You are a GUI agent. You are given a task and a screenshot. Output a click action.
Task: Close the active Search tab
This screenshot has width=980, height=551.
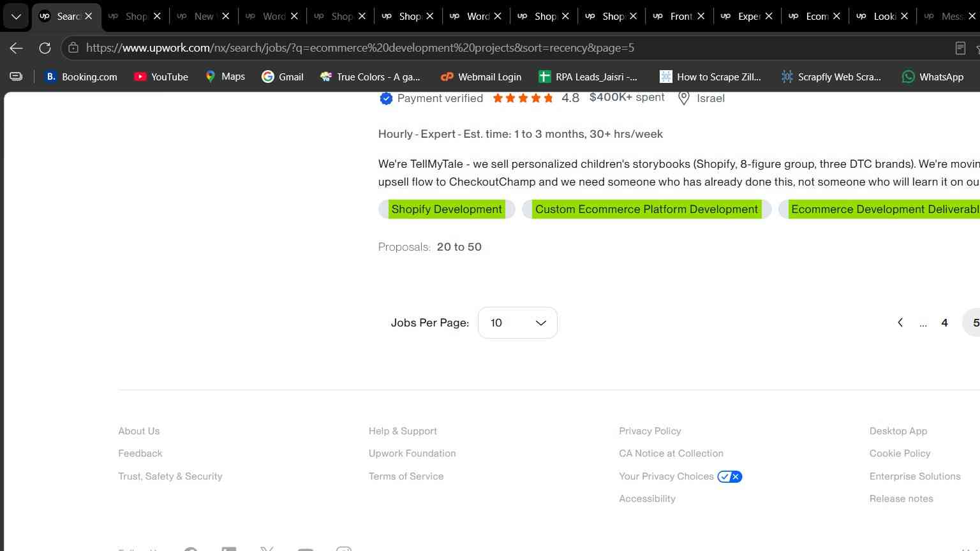pyautogui.click(x=89, y=16)
